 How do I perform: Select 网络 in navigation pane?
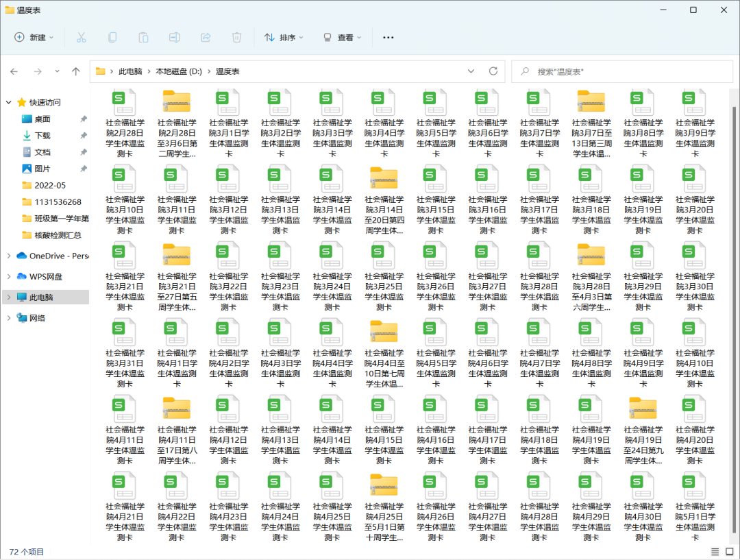click(x=37, y=318)
